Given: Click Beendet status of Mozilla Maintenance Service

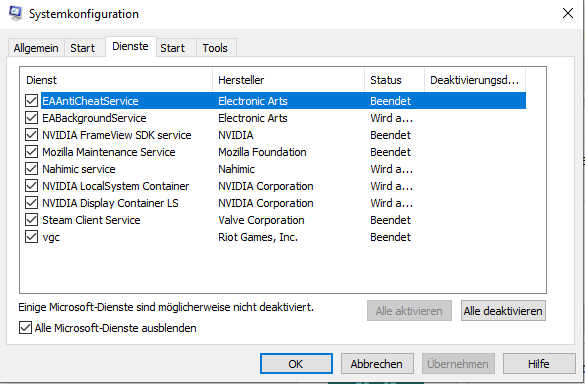Looking at the screenshot, I should (x=390, y=152).
